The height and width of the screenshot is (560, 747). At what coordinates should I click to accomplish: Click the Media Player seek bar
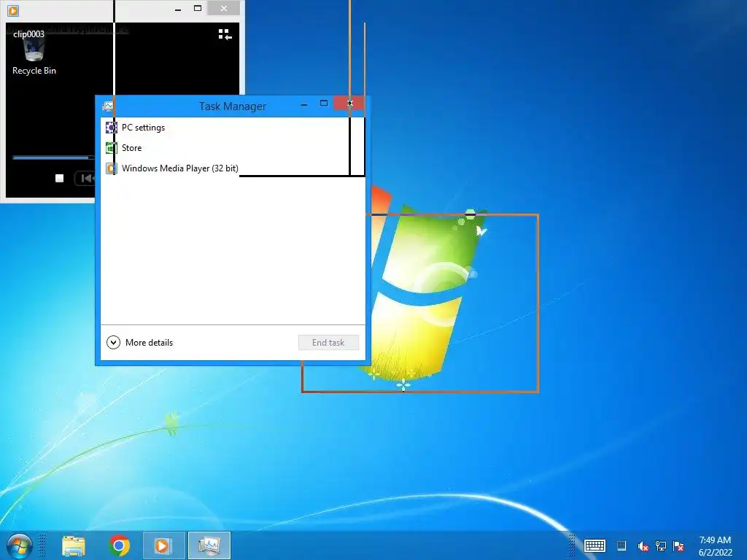(53, 157)
